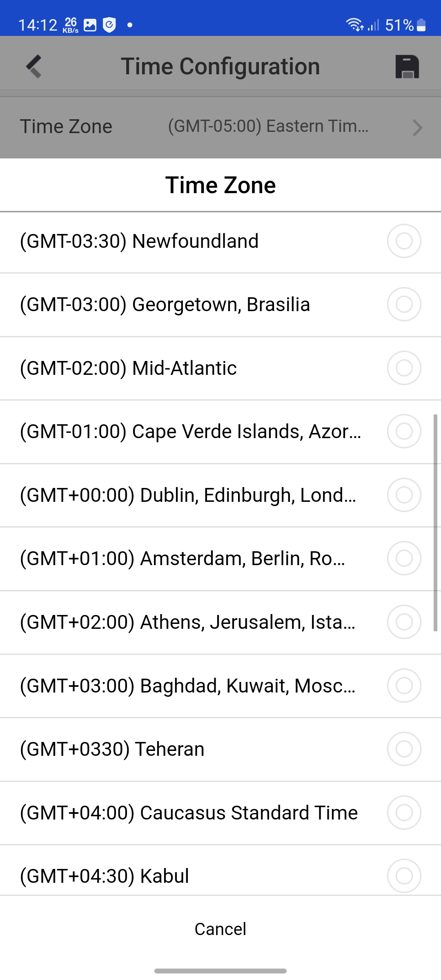Image resolution: width=441 pixels, height=980 pixels.
Task: Click the time zone list scrollbar
Action: coord(435,523)
